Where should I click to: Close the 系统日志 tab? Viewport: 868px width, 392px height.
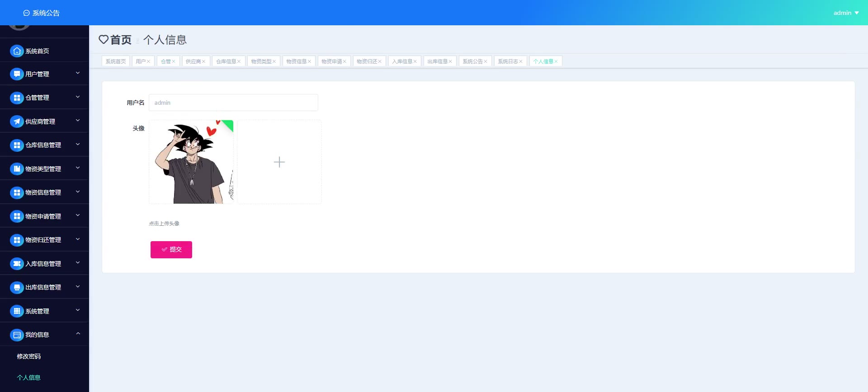pos(521,61)
